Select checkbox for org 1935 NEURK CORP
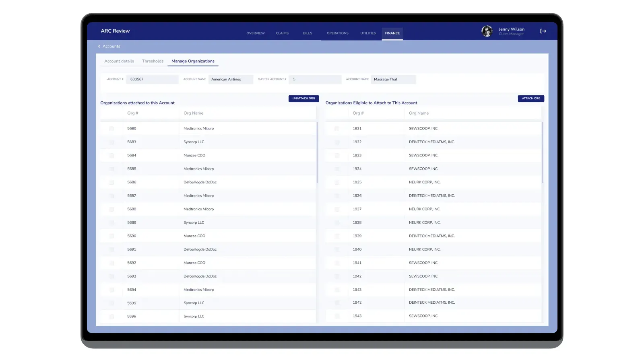This screenshot has height=362, width=644. pos(337,183)
